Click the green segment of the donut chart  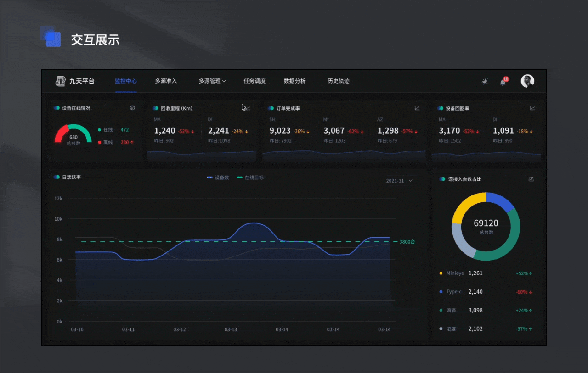tap(511, 241)
